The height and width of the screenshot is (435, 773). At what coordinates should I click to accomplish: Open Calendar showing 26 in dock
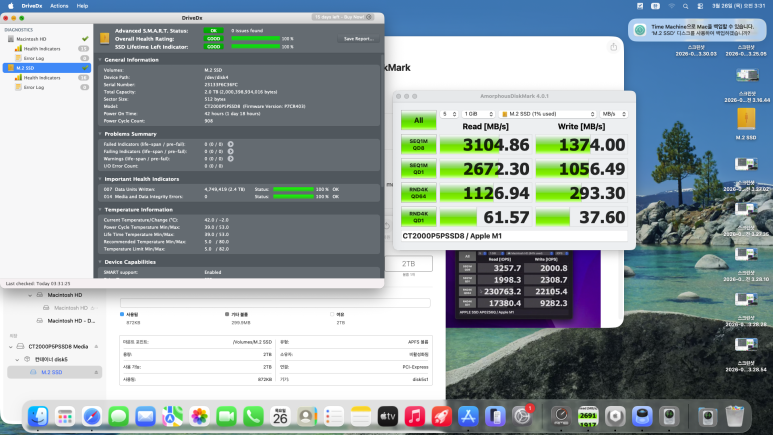click(280, 417)
